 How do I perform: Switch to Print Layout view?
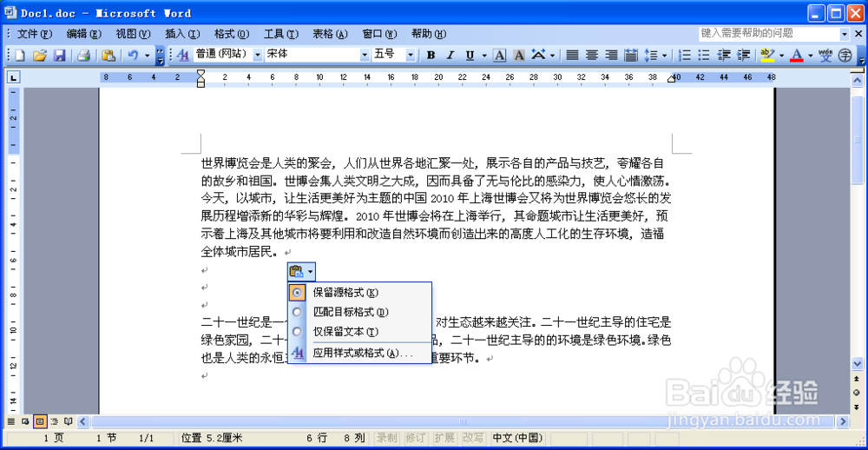click(40, 421)
